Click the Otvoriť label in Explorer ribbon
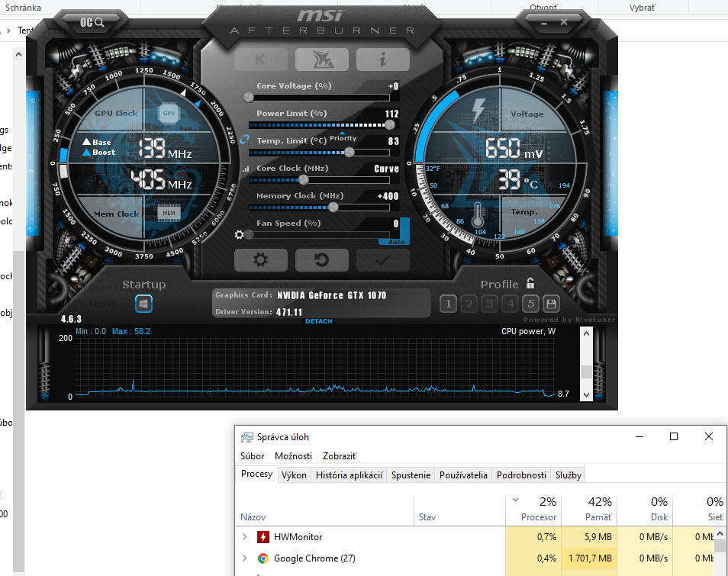The image size is (728, 576). click(x=543, y=8)
